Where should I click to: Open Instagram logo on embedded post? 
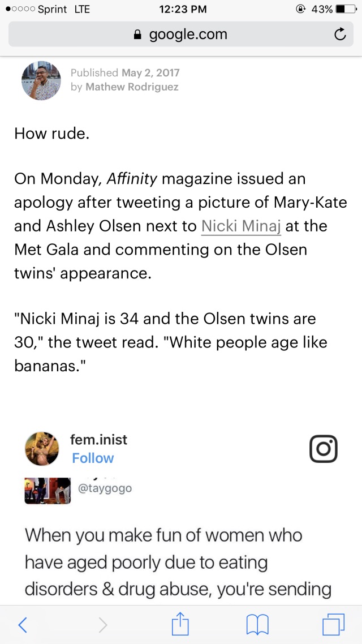pyautogui.click(x=324, y=449)
